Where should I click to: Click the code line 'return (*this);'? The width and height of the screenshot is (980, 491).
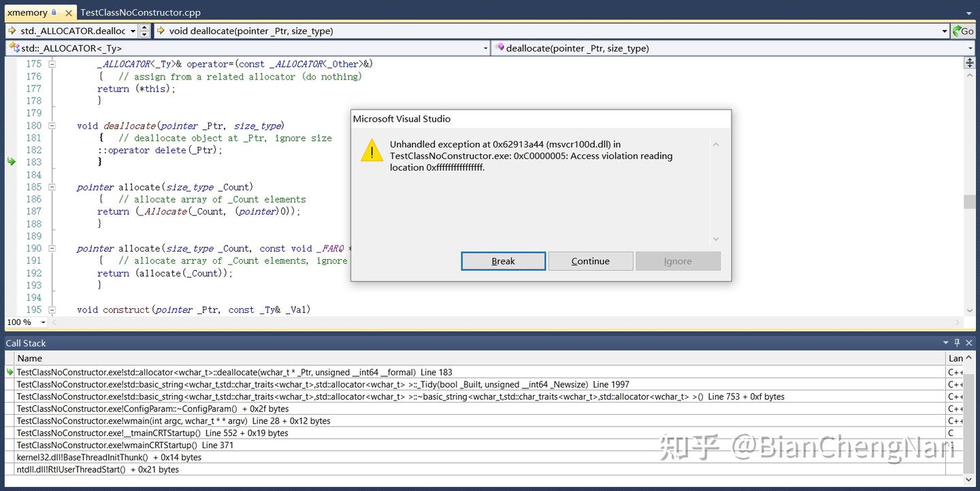click(x=136, y=88)
